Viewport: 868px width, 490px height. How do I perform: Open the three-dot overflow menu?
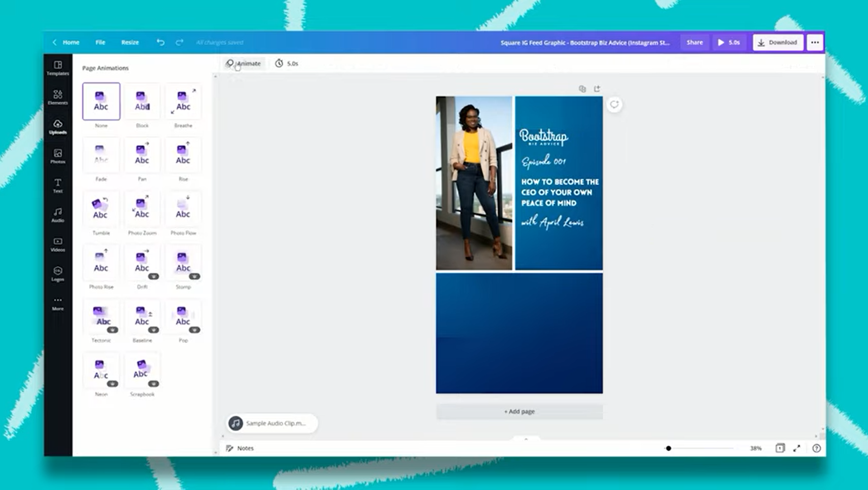click(x=815, y=42)
